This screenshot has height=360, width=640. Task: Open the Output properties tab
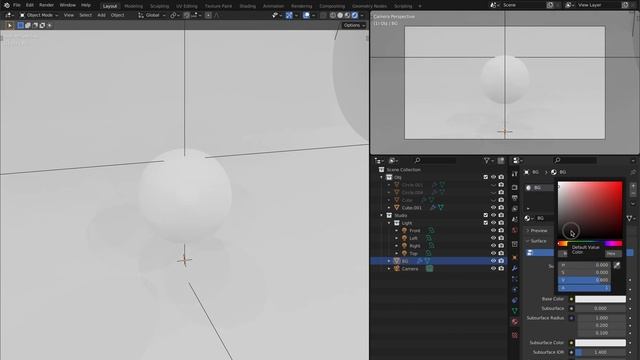click(x=515, y=198)
